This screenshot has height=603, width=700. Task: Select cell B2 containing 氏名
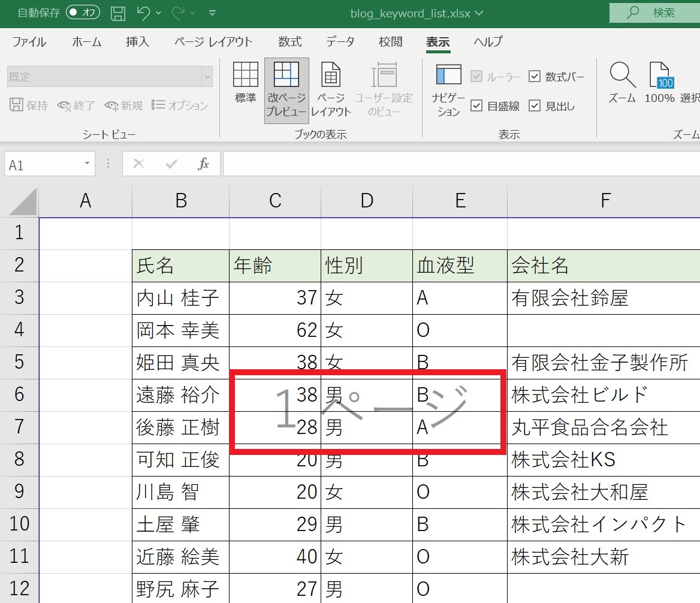[180, 266]
